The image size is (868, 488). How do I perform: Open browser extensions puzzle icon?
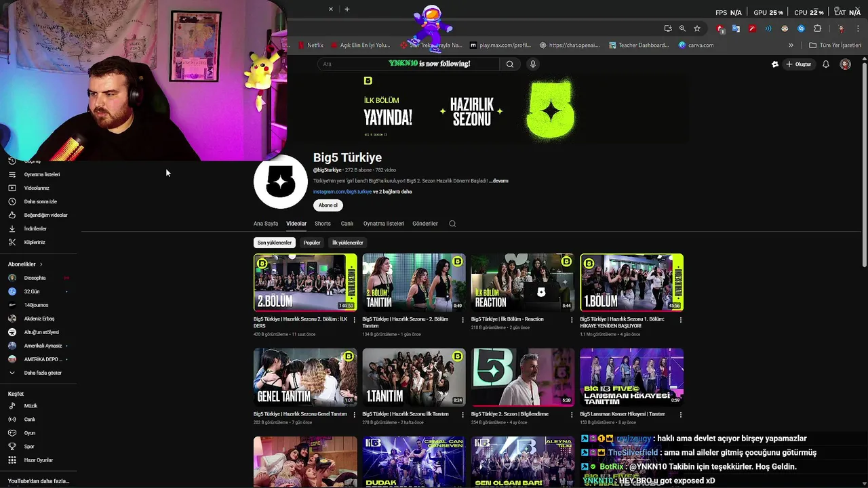pos(817,28)
